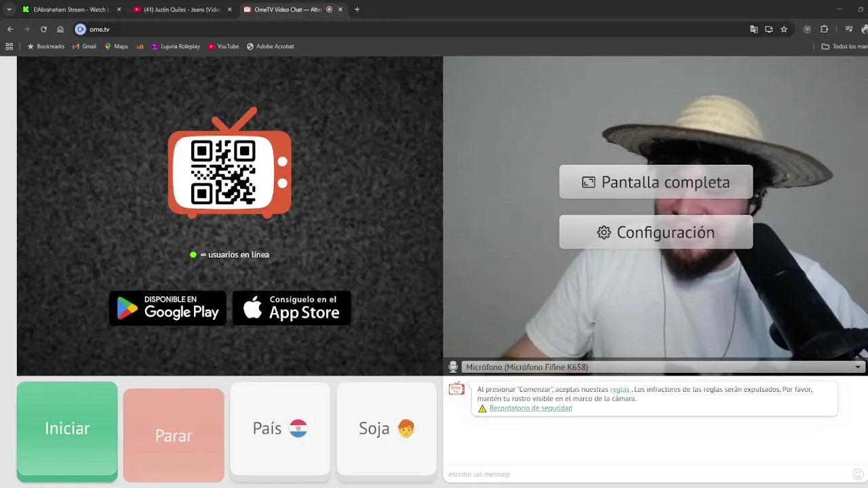868x488 pixels.
Task: Open the Extensions puzzle menu
Action: tap(825, 29)
